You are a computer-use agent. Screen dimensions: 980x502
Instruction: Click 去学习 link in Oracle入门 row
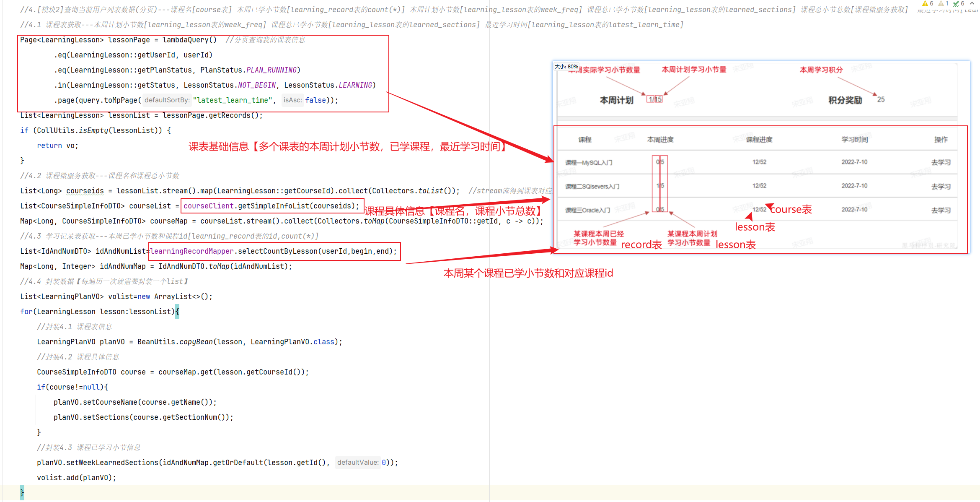(x=941, y=210)
